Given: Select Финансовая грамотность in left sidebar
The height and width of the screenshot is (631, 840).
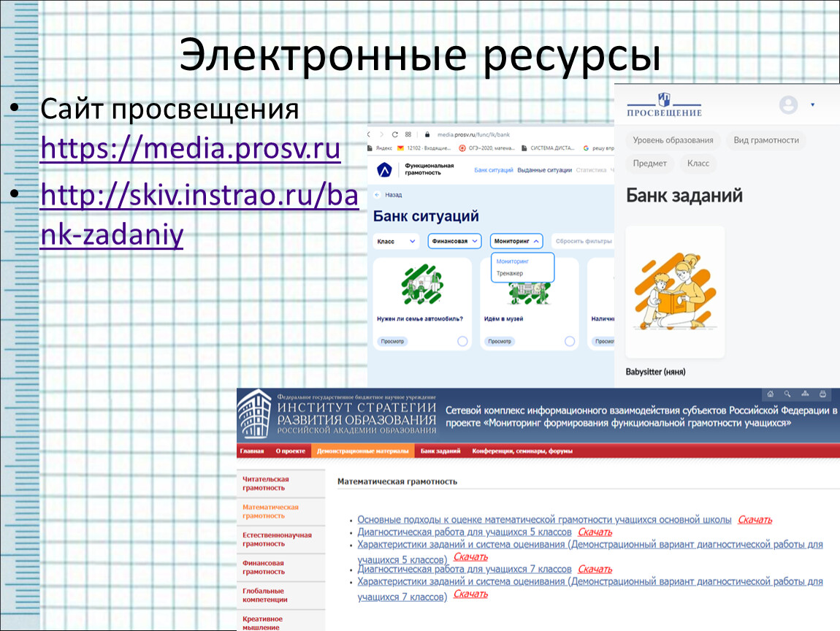Looking at the screenshot, I should point(264,567).
